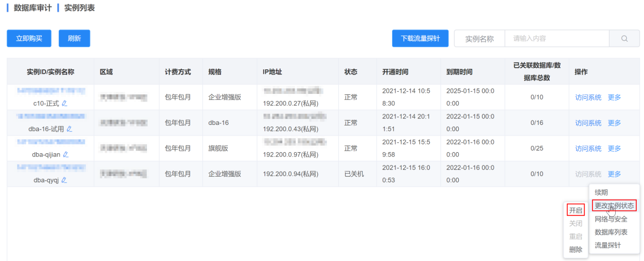Refresh the list with 刷新 button

point(74,39)
